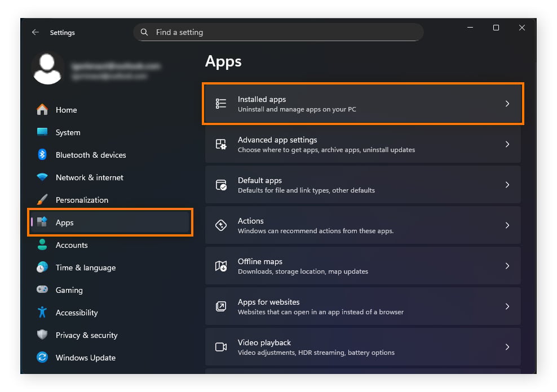Open Bluetooth & devices label
This screenshot has width=557, height=392.
(91, 155)
